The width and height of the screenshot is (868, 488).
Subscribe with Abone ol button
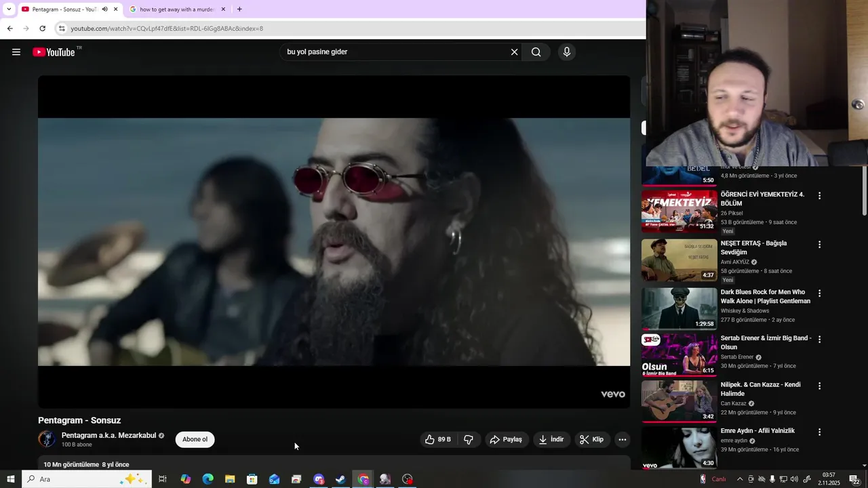coord(195,440)
